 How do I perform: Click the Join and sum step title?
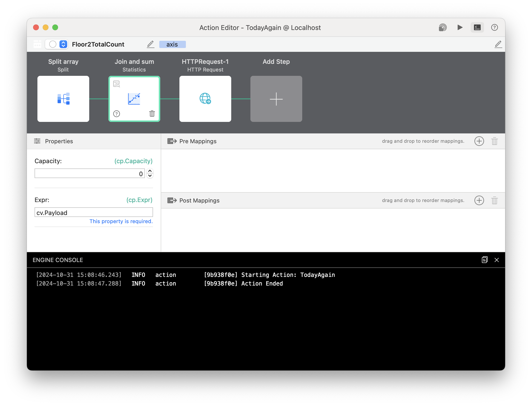pyautogui.click(x=134, y=62)
